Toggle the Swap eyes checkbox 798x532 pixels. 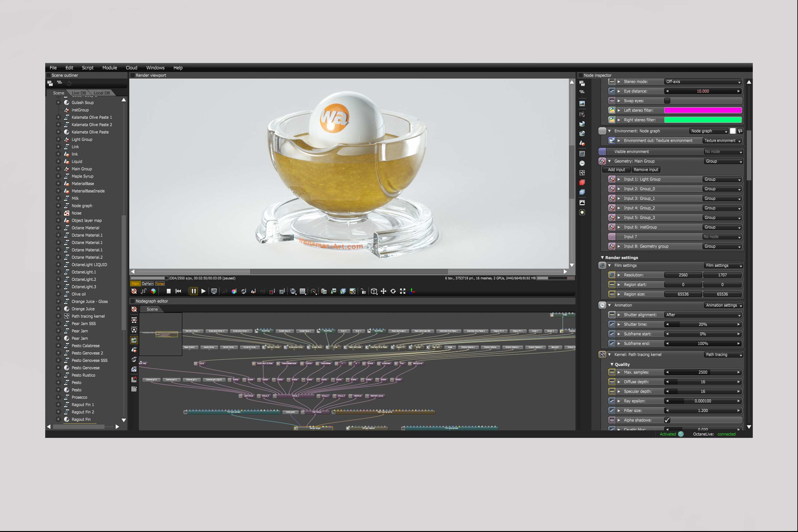pyautogui.click(x=667, y=101)
